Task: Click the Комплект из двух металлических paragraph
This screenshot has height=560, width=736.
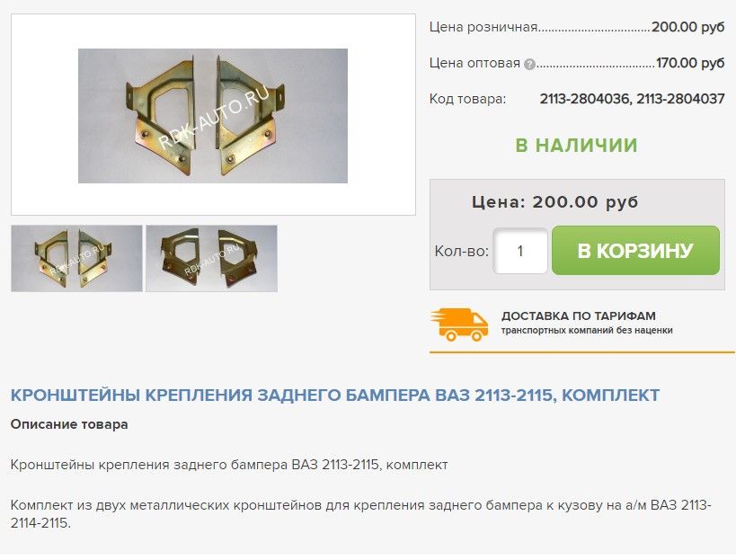Action: (x=360, y=514)
